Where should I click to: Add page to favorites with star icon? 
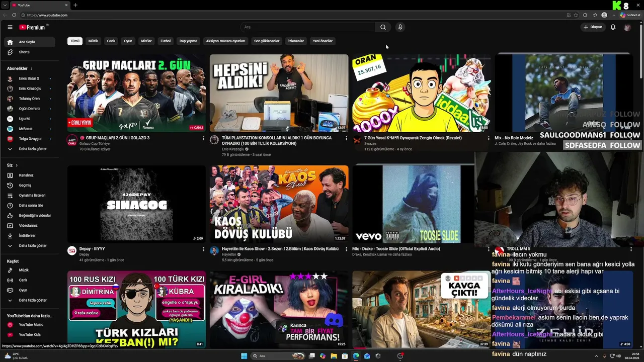click(576, 15)
